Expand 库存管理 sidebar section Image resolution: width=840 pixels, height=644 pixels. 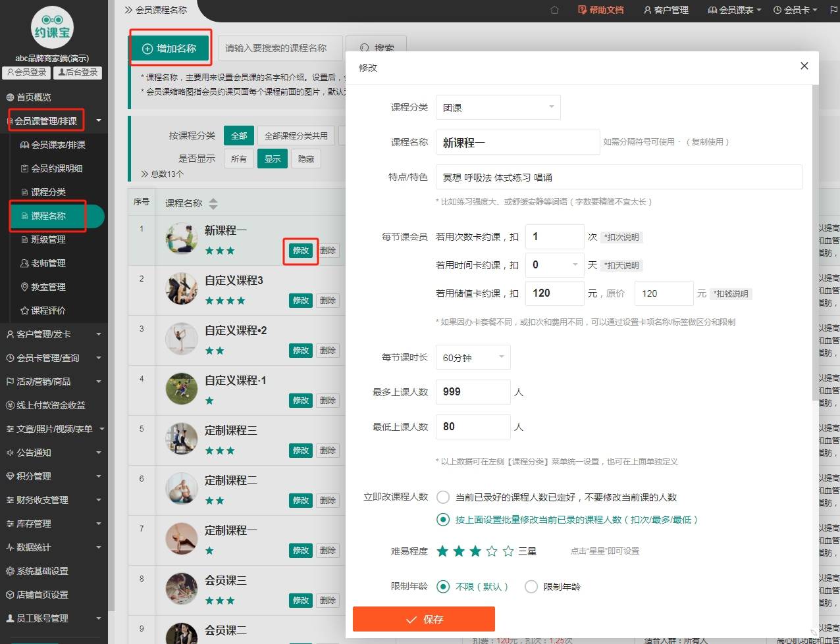[x=53, y=524]
